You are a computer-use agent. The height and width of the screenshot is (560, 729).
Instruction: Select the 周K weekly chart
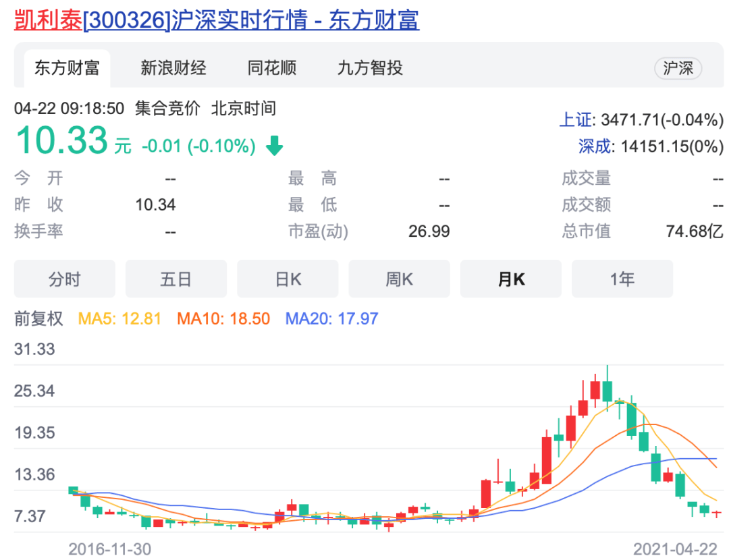399,278
